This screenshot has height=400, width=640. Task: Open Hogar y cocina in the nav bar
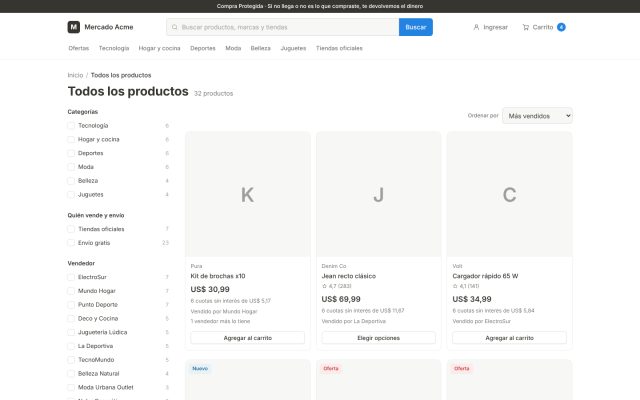(160, 48)
